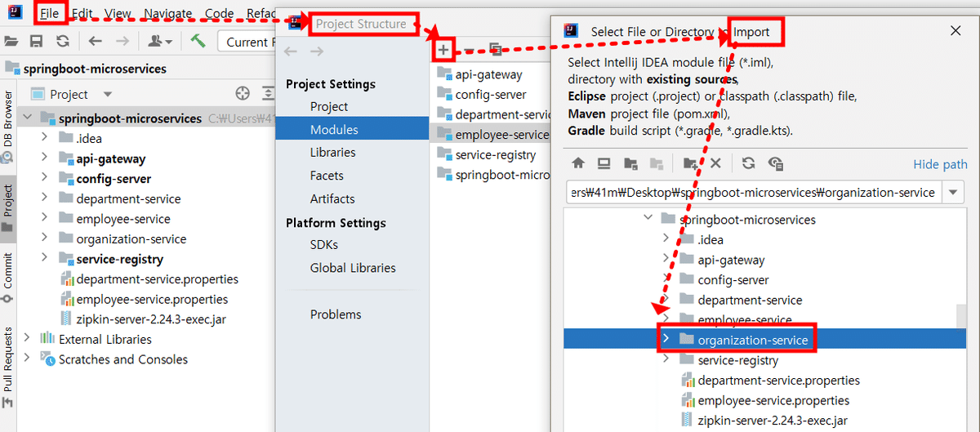Click the directory path input field
Screen dimensions: 980x432
753,193
